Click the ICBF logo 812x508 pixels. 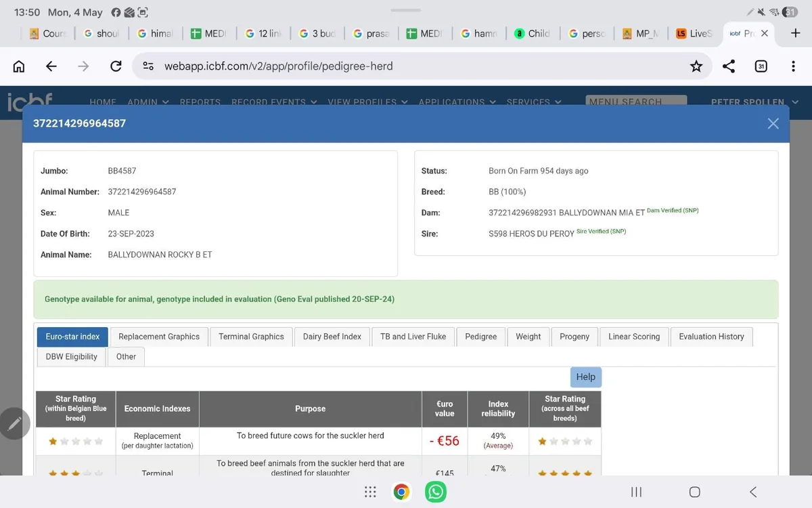tap(30, 101)
